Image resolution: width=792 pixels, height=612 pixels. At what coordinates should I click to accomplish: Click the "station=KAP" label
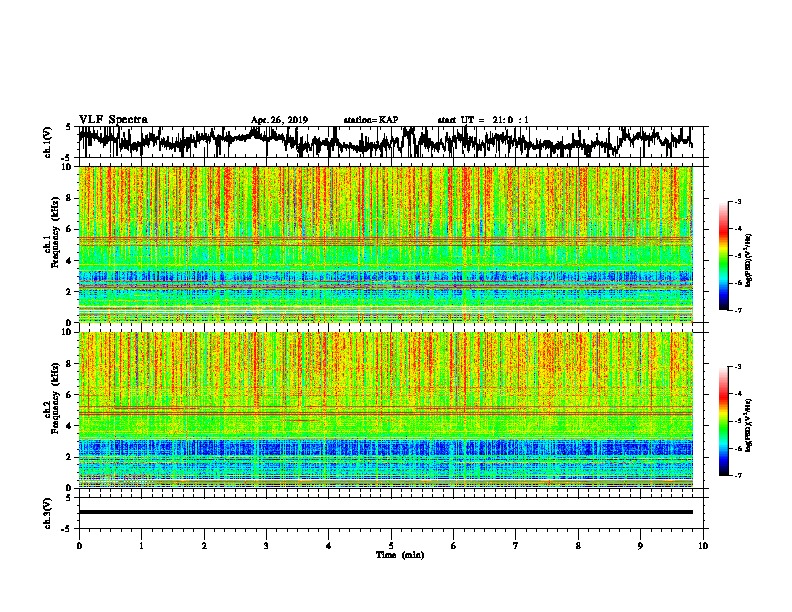371,120
